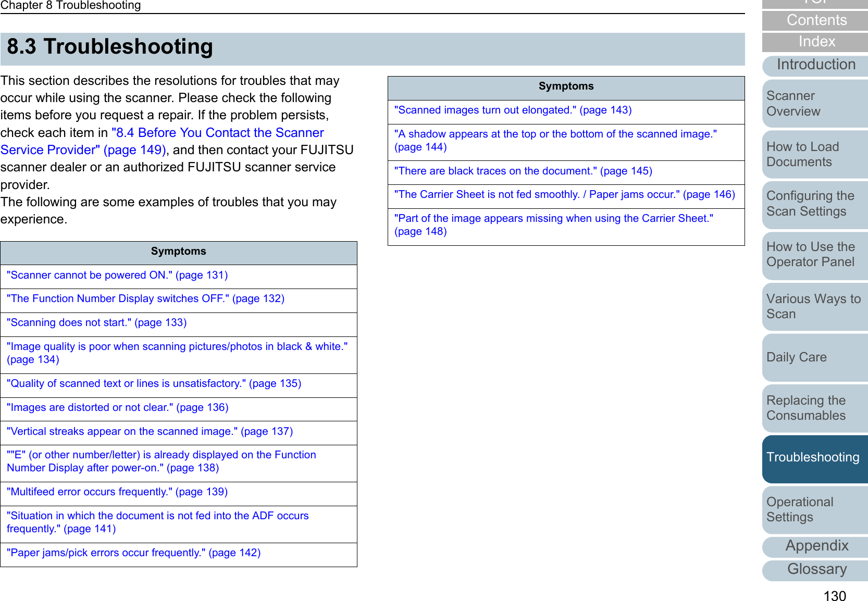
Task: Open 'Part of the image appears missing' link
Action: pyautogui.click(x=554, y=224)
